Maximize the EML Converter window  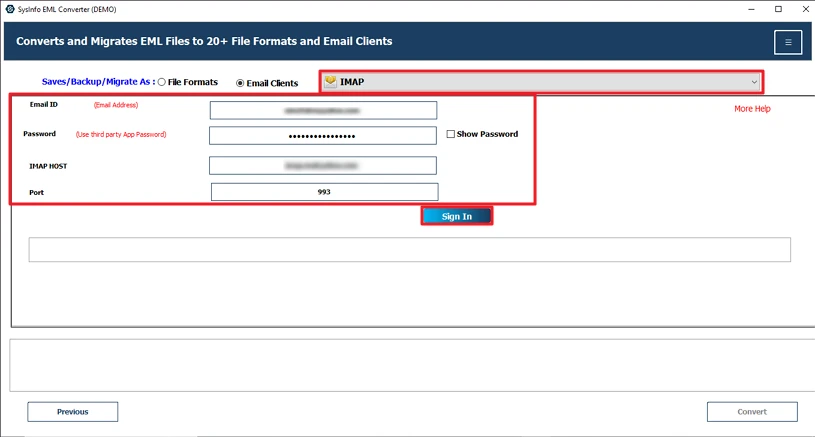(778, 9)
